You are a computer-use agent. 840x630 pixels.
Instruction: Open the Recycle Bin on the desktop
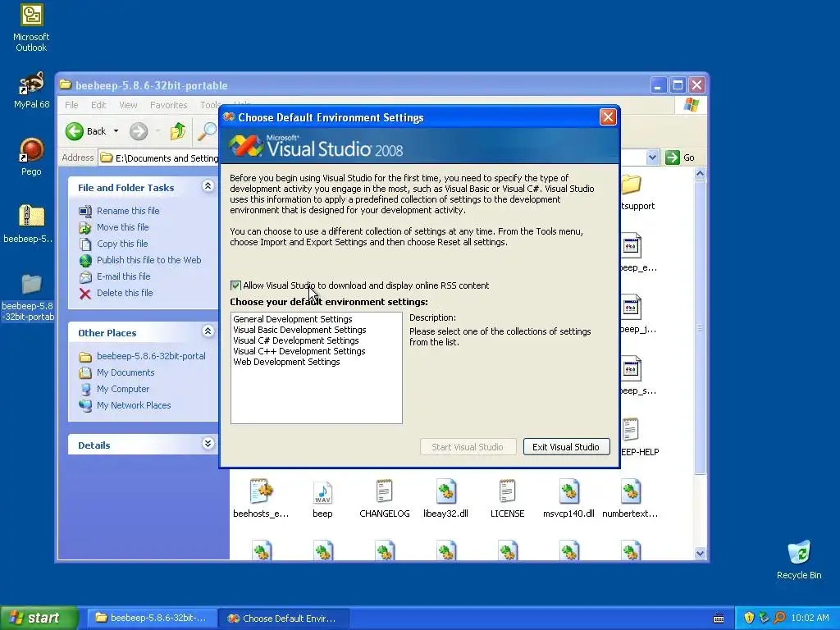click(x=799, y=559)
